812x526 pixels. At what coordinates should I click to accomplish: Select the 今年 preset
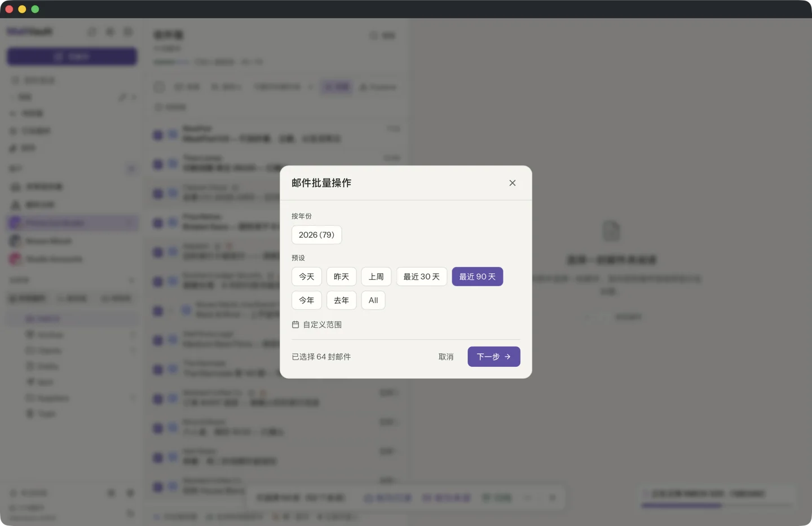(x=307, y=300)
